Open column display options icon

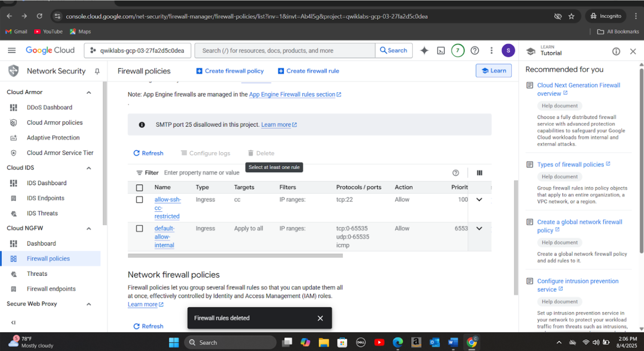coord(480,173)
